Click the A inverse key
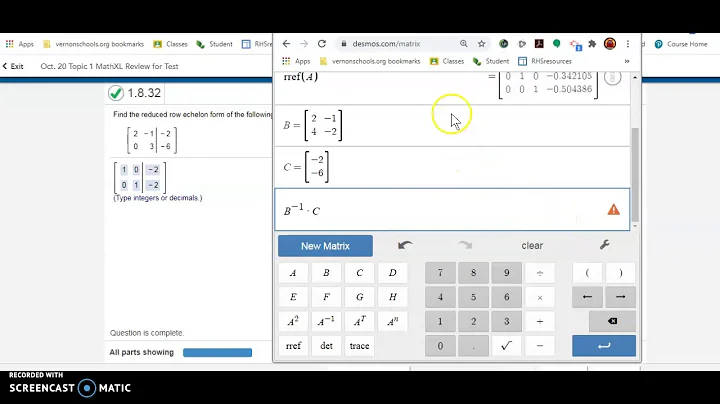This screenshot has width=720, height=404. coord(326,321)
